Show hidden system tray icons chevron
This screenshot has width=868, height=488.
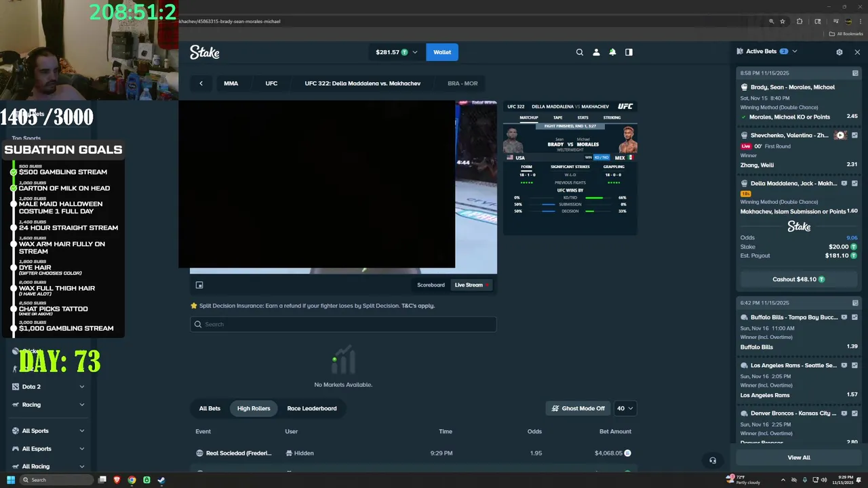[x=783, y=480]
